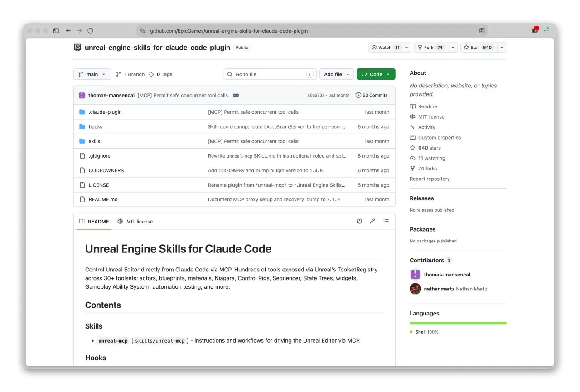
Task: View the 53 Commits history
Action: tap(372, 95)
